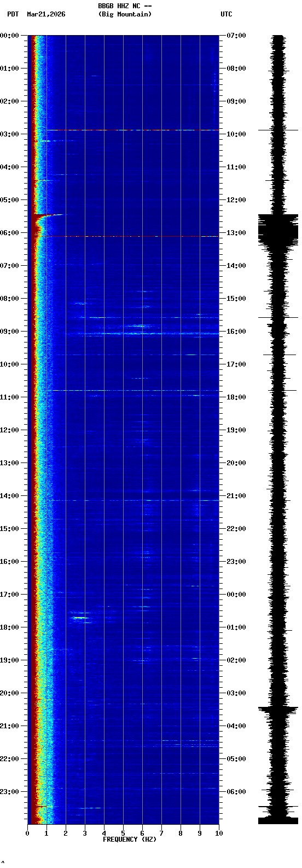Click the 17:00 label on the UTC axis
The height and width of the screenshot is (868, 302).
(x=236, y=364)
